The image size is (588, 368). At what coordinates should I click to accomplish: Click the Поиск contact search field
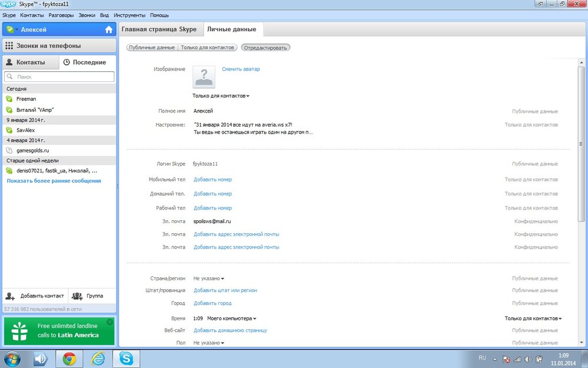click(59, 77)
